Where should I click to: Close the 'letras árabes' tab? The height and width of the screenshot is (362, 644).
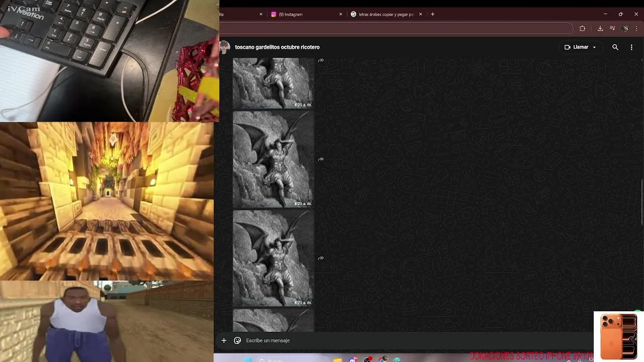click(x=421, y=14)
